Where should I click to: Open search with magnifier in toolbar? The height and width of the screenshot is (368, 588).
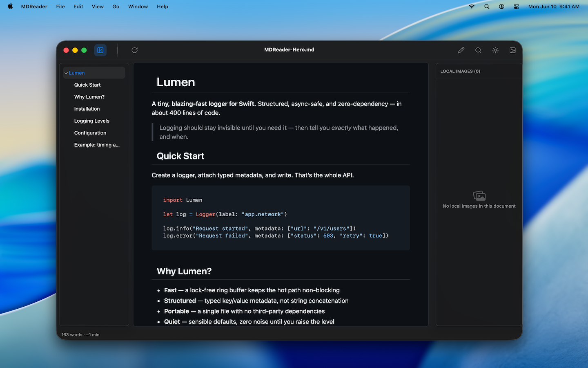click(478, 50)
